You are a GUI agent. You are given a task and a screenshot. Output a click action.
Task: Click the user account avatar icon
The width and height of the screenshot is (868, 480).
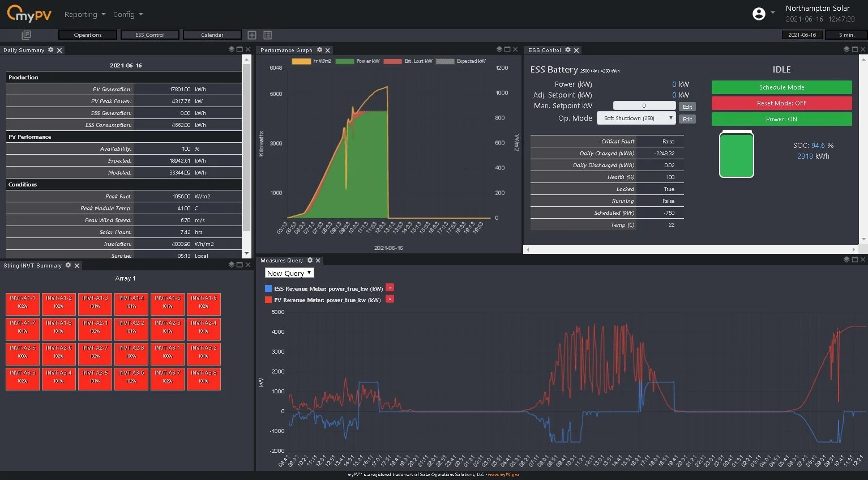[x=759, y=14]
